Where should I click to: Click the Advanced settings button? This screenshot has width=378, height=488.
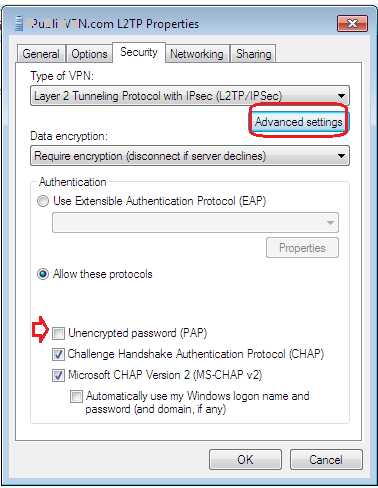click(299, 122)
